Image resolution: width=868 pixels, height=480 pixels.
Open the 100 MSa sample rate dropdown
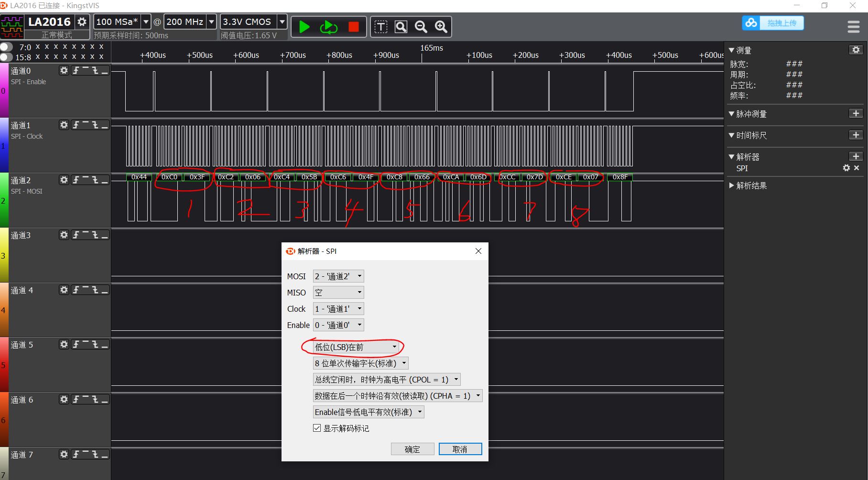click(x=146, y=22)
